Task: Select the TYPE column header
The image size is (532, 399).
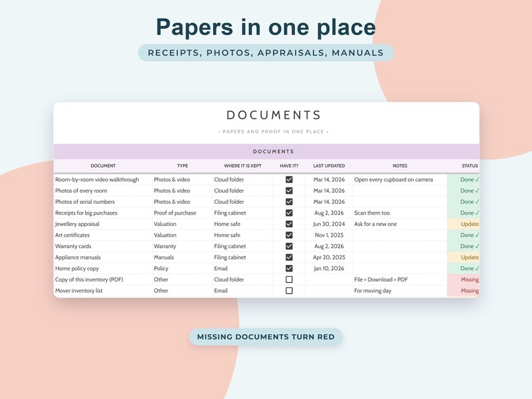Action: [x=182, y=166]
